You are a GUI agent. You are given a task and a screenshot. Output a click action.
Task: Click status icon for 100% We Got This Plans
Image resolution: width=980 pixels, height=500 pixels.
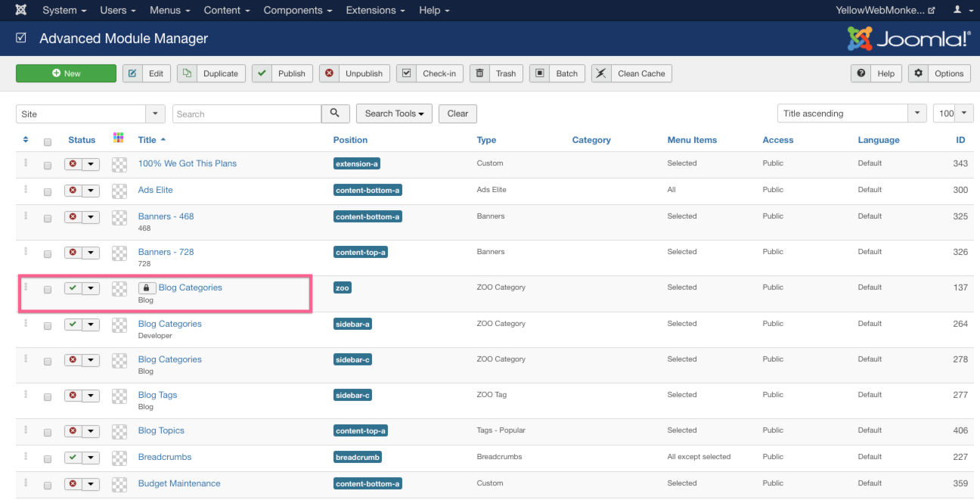pyautogui.click(x=73, y=163)
